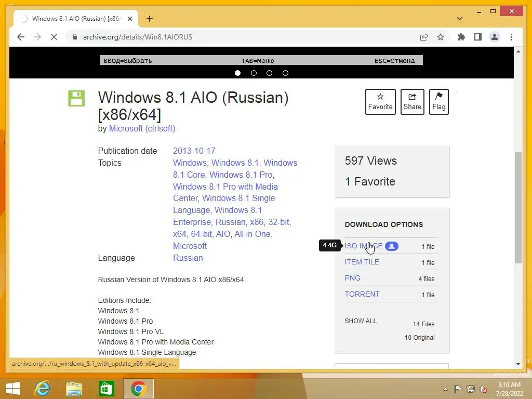Open a new tab
The height and width of the screenshot is (399, 532).
pos(150,19)
